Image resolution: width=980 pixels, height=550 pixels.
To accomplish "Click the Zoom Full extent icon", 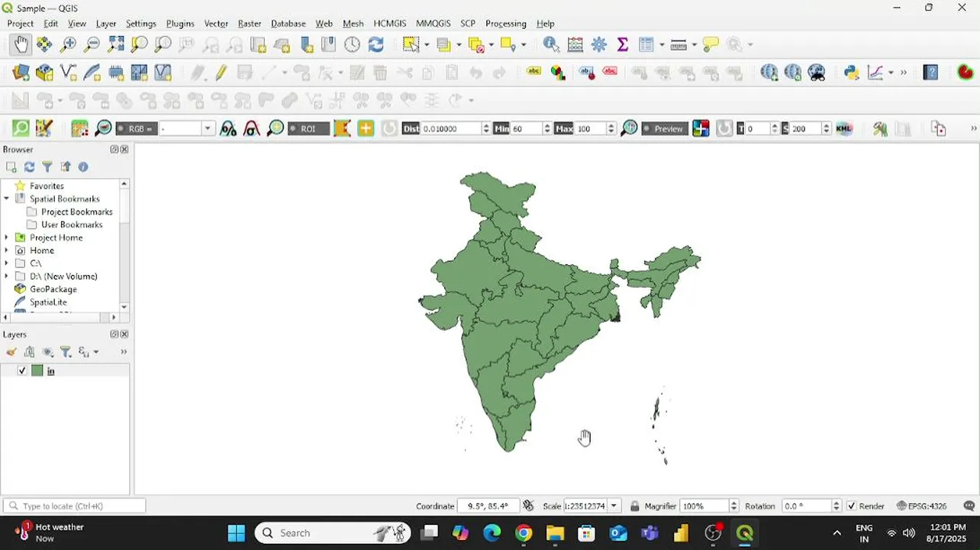I will tap(115, 44).
